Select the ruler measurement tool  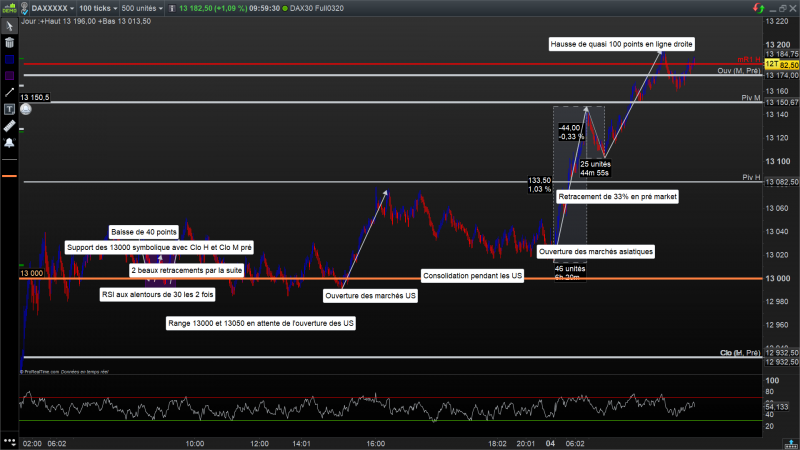pyautogui.click(x=9, y=126)
